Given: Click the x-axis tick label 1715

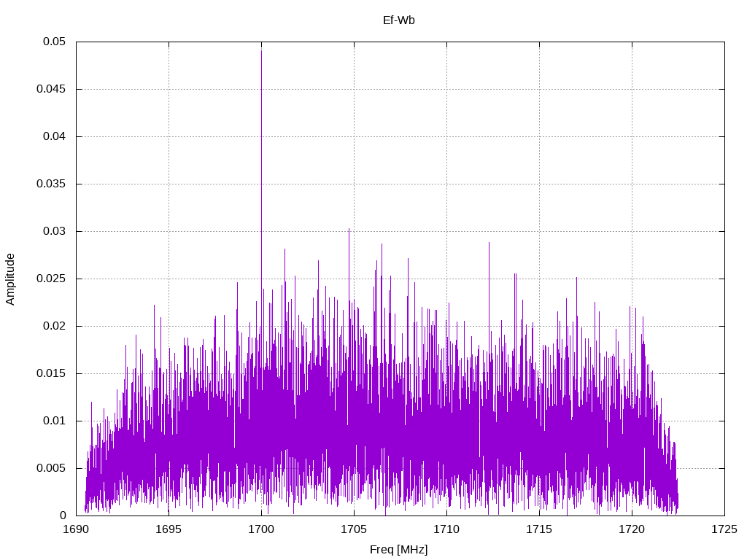Looking at the screenshot, I should 539,529.
